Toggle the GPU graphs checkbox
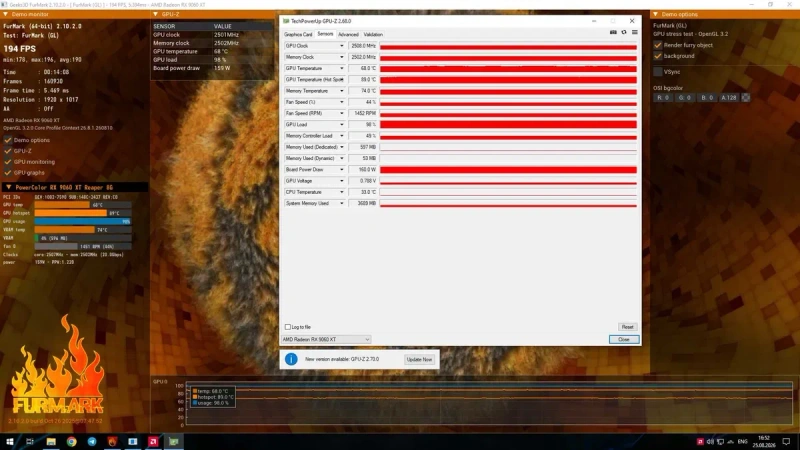Image resolution: width=800 pixels, height=450 pixels. [8, 172]
